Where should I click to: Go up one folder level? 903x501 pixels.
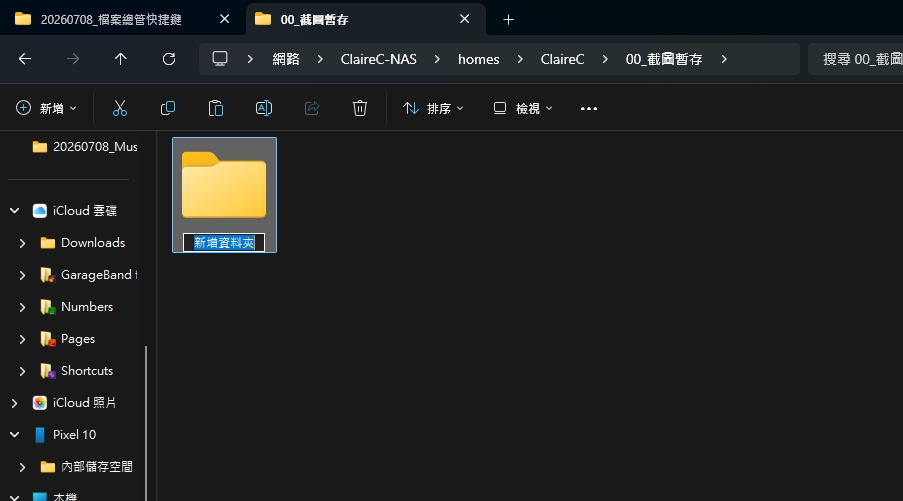120,59
